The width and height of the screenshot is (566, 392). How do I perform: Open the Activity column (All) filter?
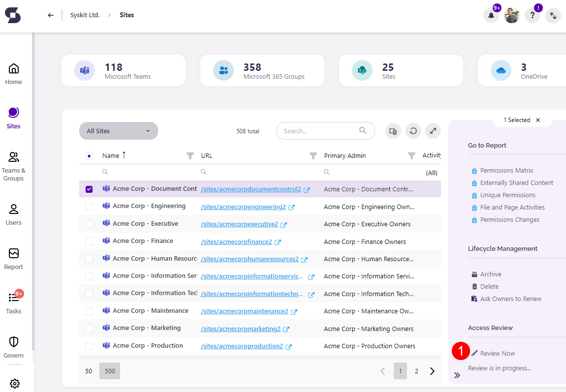click(x=431, y=173)
